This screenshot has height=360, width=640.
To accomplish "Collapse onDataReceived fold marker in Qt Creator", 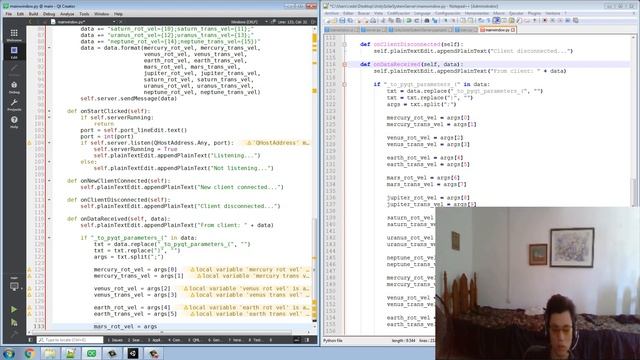I will point(49,219).
